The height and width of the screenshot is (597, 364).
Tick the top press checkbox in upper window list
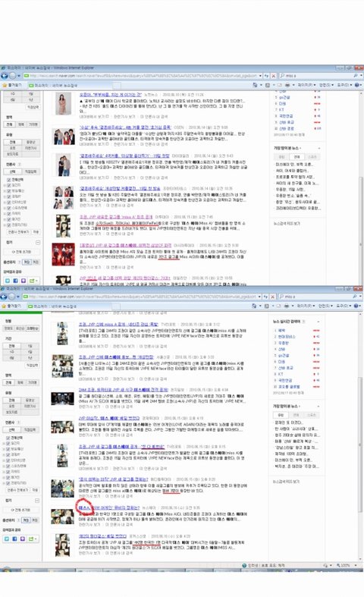coord(8,179)
